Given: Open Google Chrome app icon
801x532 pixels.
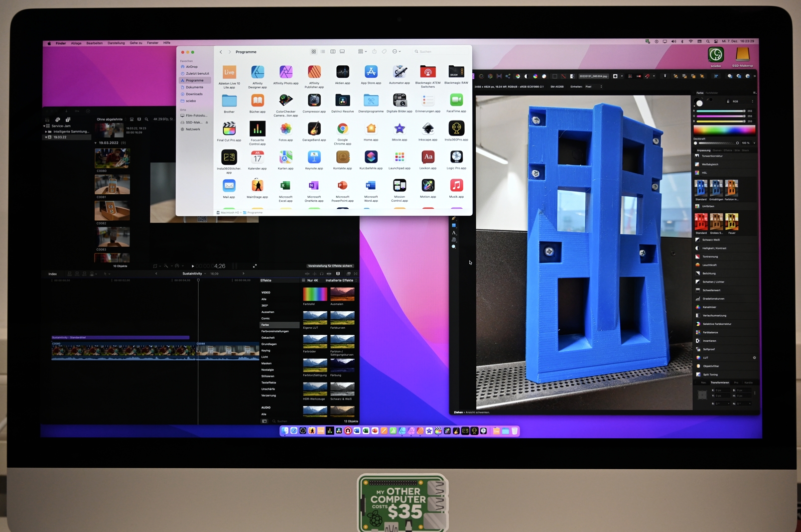Looking at the screenshot, I should click(x=343, y=129).
